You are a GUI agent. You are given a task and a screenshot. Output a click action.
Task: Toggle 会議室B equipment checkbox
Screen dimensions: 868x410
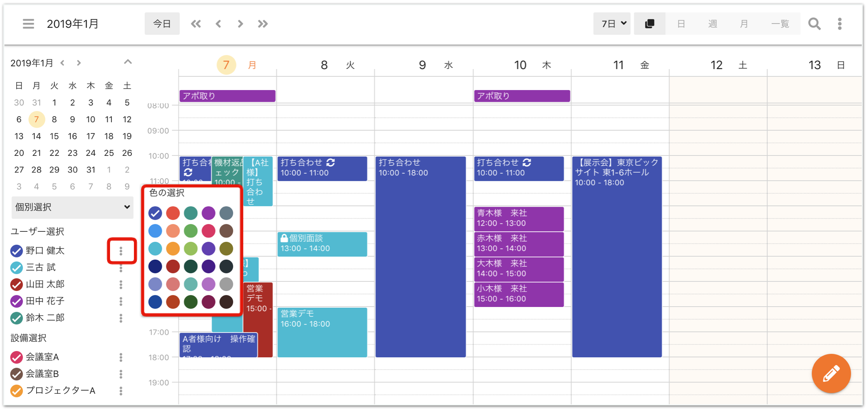click(16, 374)
